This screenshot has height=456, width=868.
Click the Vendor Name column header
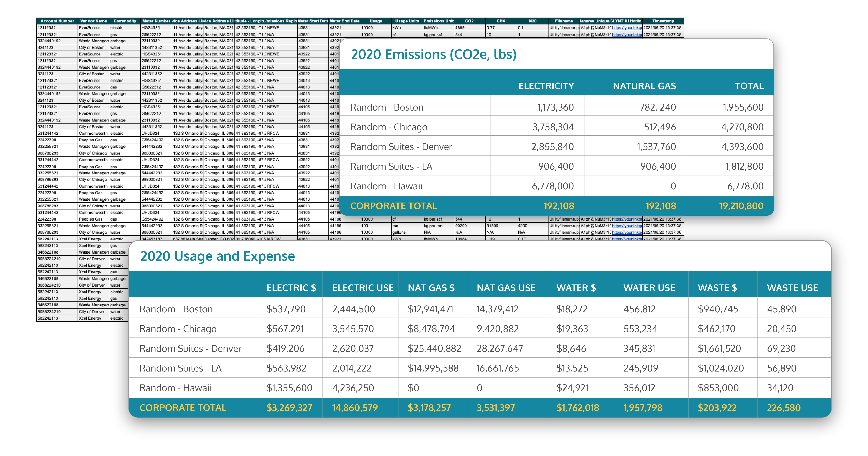(93, 21)
